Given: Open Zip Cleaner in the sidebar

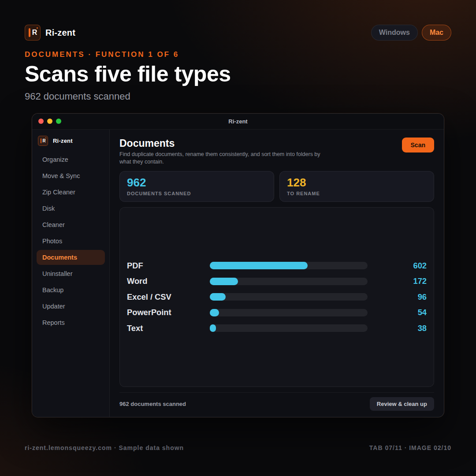Looking at the screenshot, I should [71, 193].
